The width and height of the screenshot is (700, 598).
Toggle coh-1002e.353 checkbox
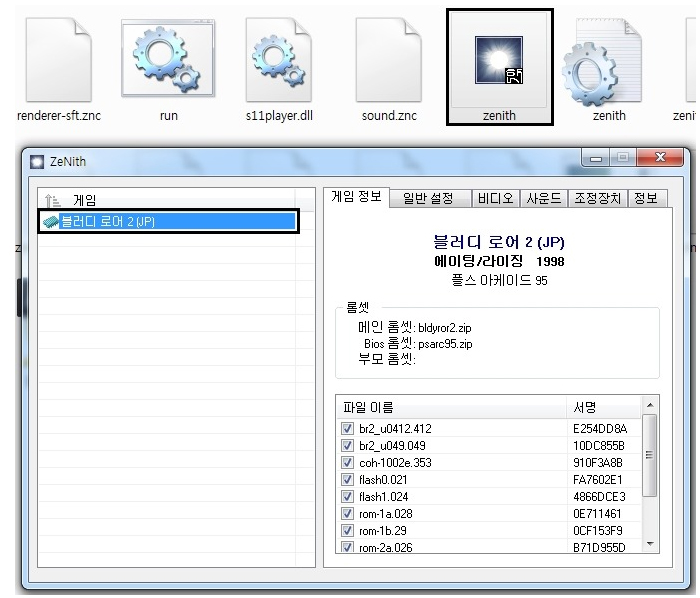pos(347,462)
